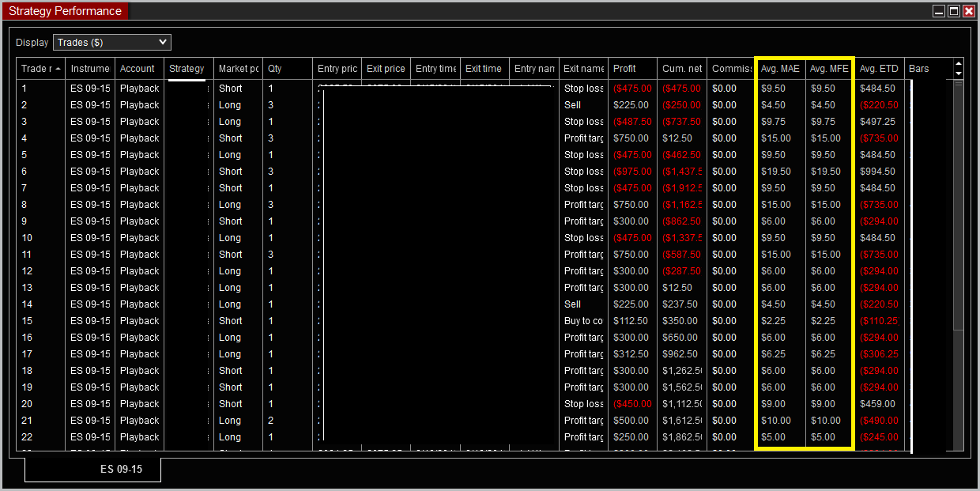Screen dimensions: 980x491
Task: Click the Account column header
Action: pos(139,69)
